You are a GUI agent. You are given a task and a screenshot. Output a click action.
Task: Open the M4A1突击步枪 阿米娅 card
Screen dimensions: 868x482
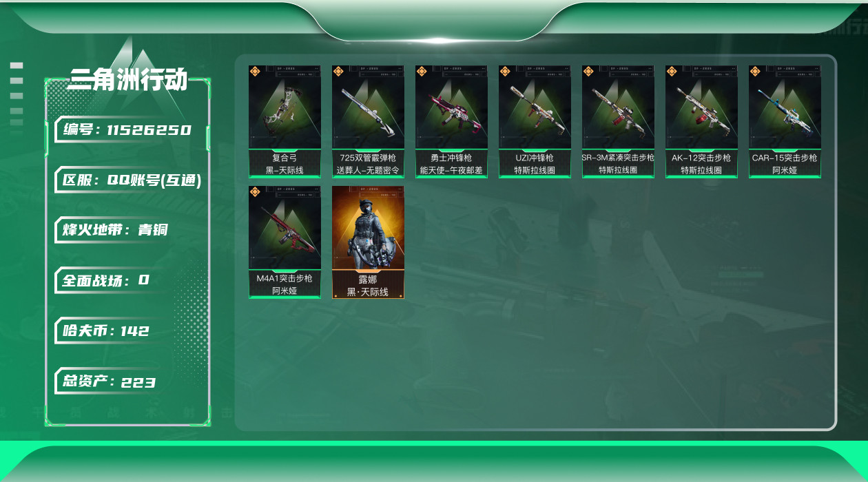(285, 242)
